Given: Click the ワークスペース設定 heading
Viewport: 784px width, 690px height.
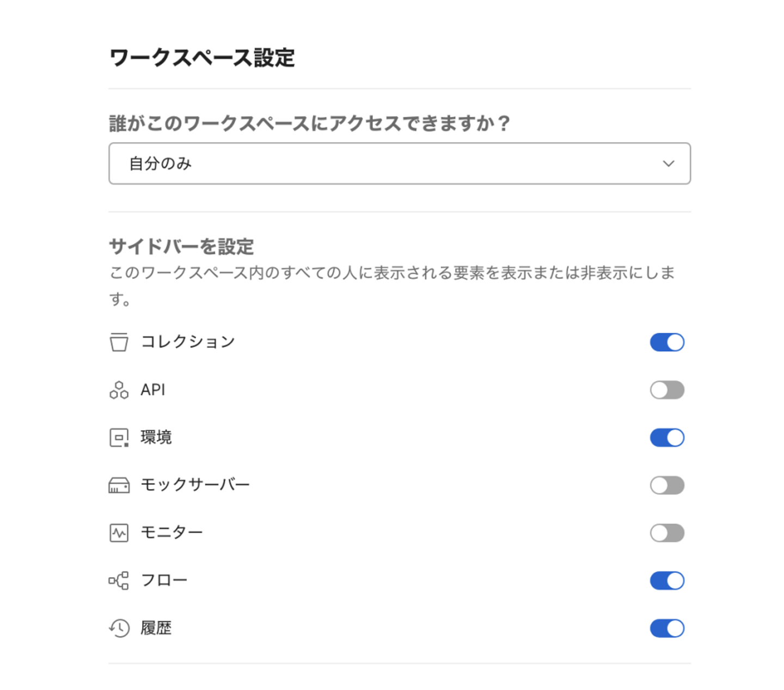Looking at the screenshot, I should 202,58.
